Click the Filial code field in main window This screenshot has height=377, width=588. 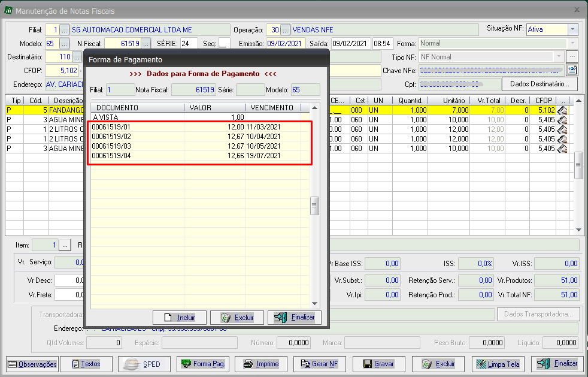(x=52, y=29)
